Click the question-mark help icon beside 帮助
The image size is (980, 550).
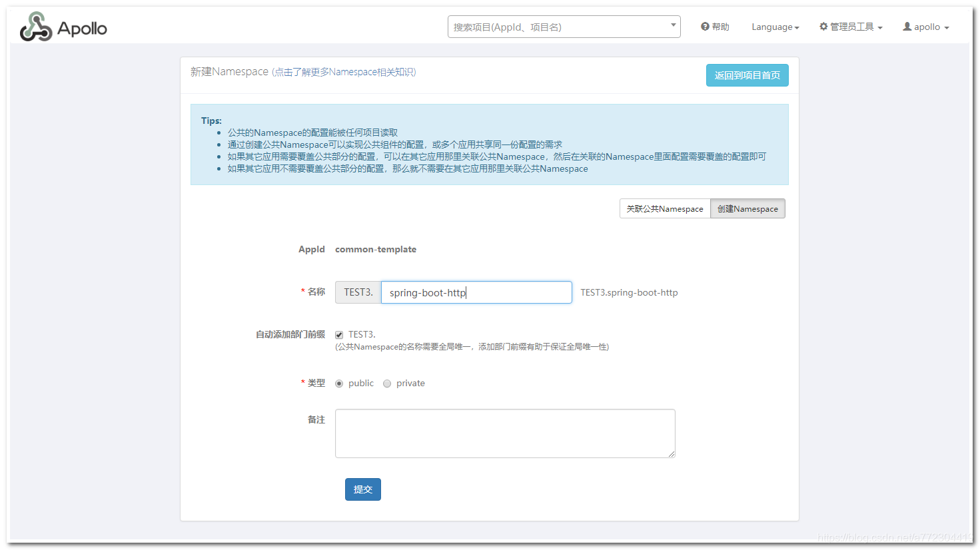[x=704, y=27]
